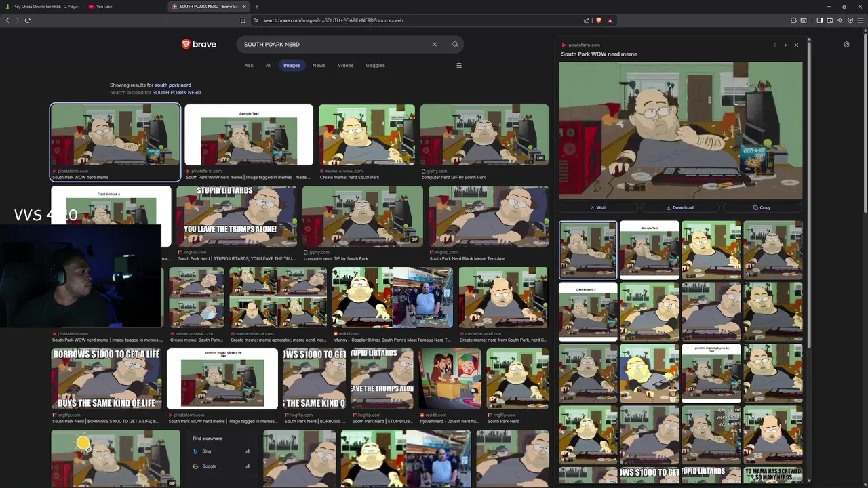This screenshot has width=868, height=488.
Task: Open the browser hamburger menu
Action: [x=861, y=20]
